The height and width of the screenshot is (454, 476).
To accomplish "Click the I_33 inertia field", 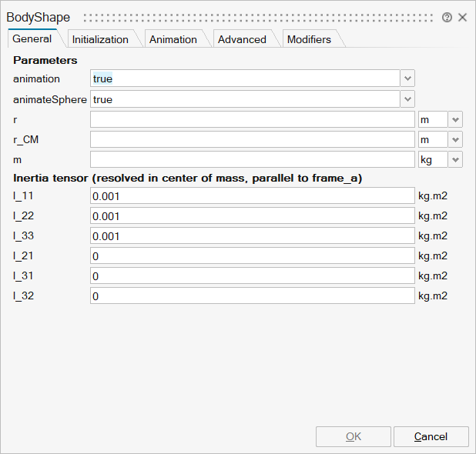I will [x=252, y=236].
